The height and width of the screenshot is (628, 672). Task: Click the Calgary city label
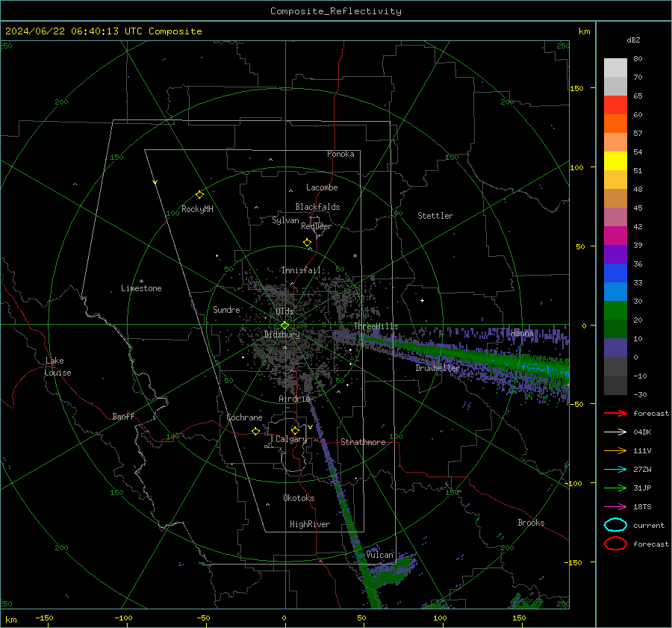click(291, 439)
